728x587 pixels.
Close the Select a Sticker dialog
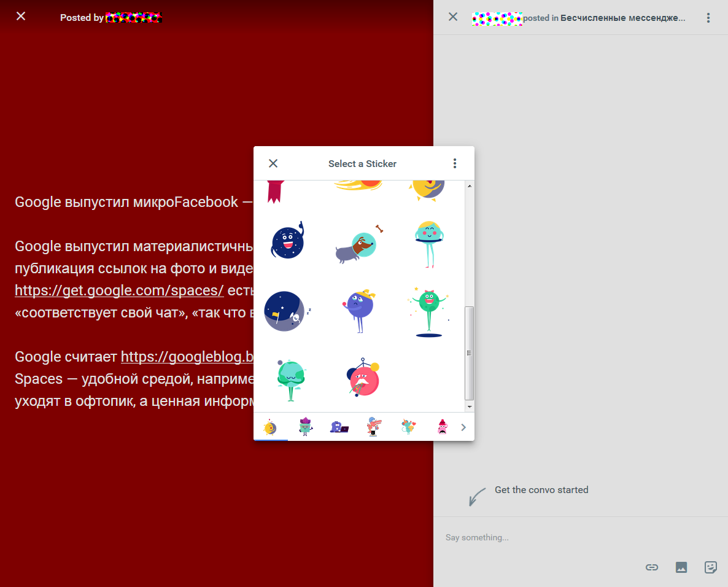coord(273,163)
